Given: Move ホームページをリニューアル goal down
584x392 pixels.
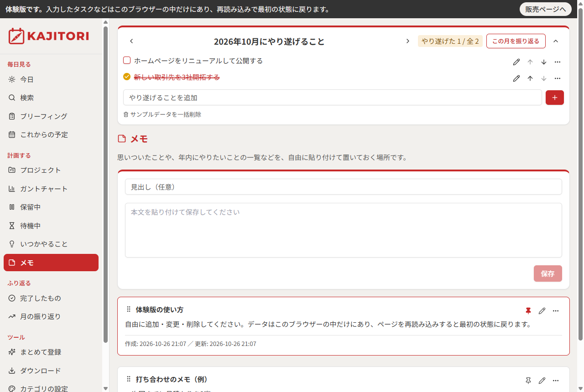Looking at the screenshot, I should pos(544,62).
